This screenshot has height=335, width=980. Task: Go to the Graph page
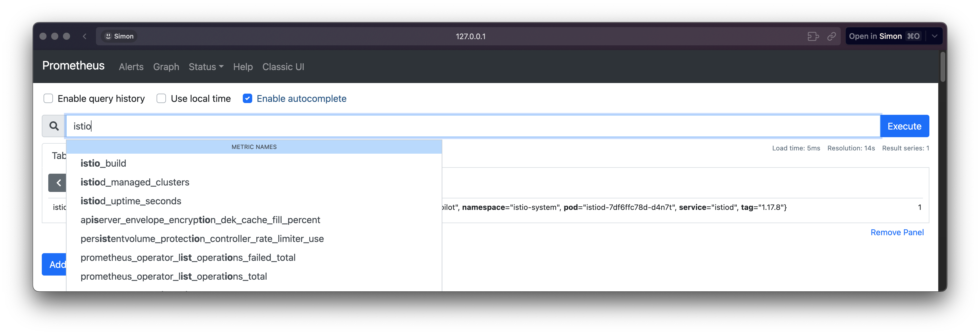(x=166, y=67)
